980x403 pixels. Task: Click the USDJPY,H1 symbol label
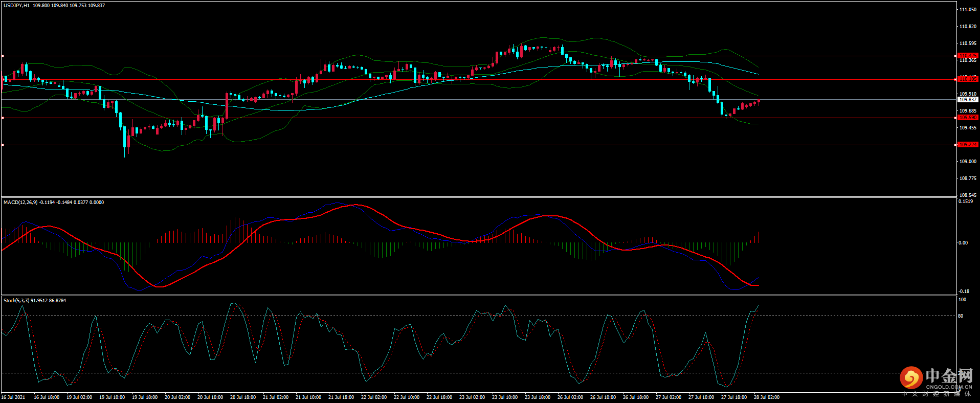[x=16, y=6]
